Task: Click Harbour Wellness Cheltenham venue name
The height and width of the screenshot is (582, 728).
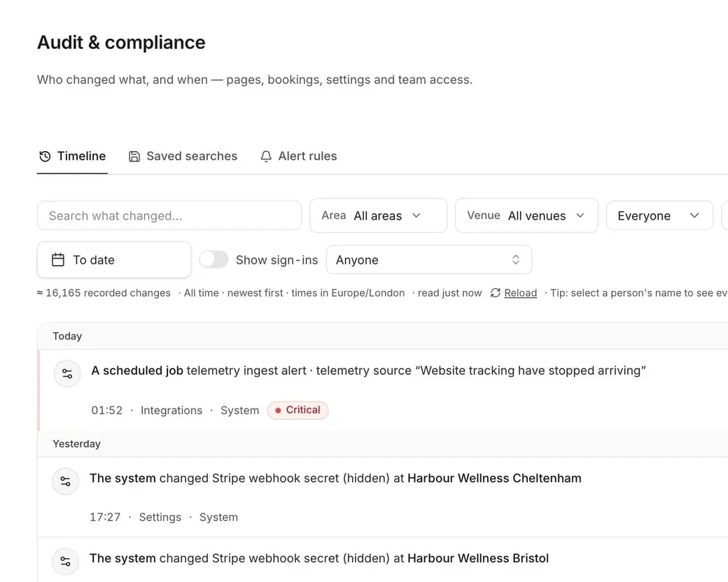Action: (494, 478)
